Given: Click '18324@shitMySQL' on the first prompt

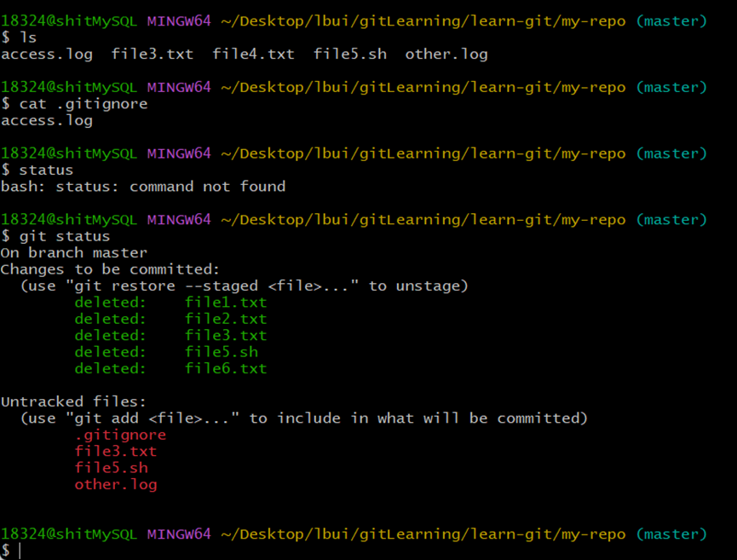Looking at the screenshot, I should pos(69,21).
